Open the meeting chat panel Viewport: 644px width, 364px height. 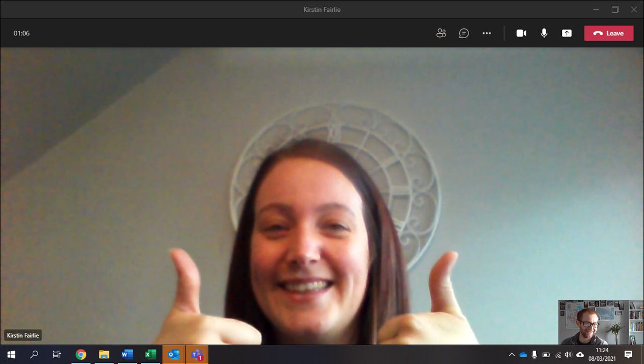pos(464,33)
